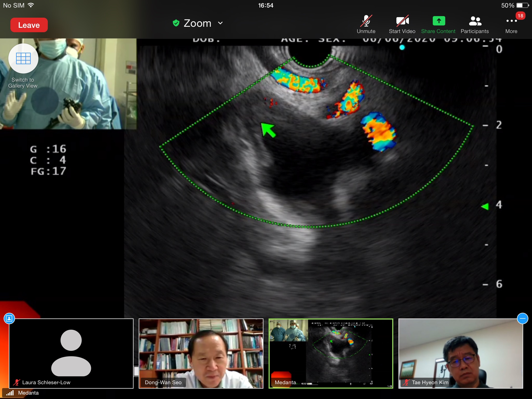Select the Medanta shared screen thumbnail
This screenshot has width=532, height=399.
click(331, 353)
